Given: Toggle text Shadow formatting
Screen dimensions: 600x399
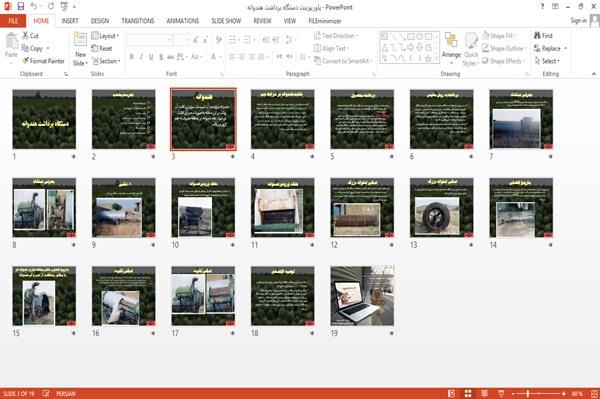Looking at the screenshot, I should [161, 57].
